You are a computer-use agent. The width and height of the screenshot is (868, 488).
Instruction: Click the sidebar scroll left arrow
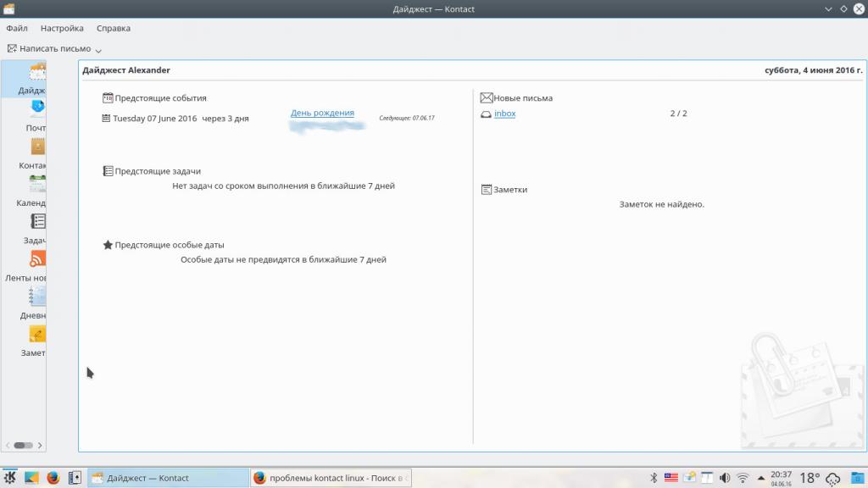pyautogui.click(x=8, y=446)
